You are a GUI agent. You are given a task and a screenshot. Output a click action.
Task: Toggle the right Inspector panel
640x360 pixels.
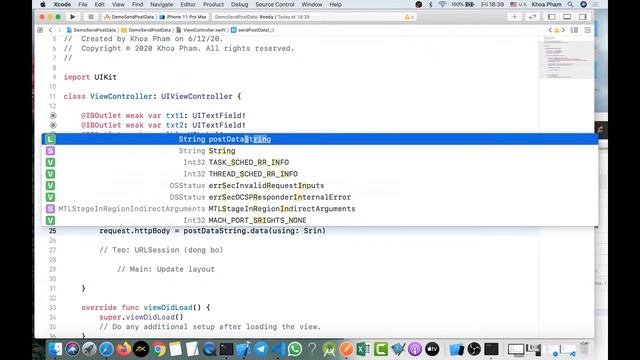tap(582, 17)
